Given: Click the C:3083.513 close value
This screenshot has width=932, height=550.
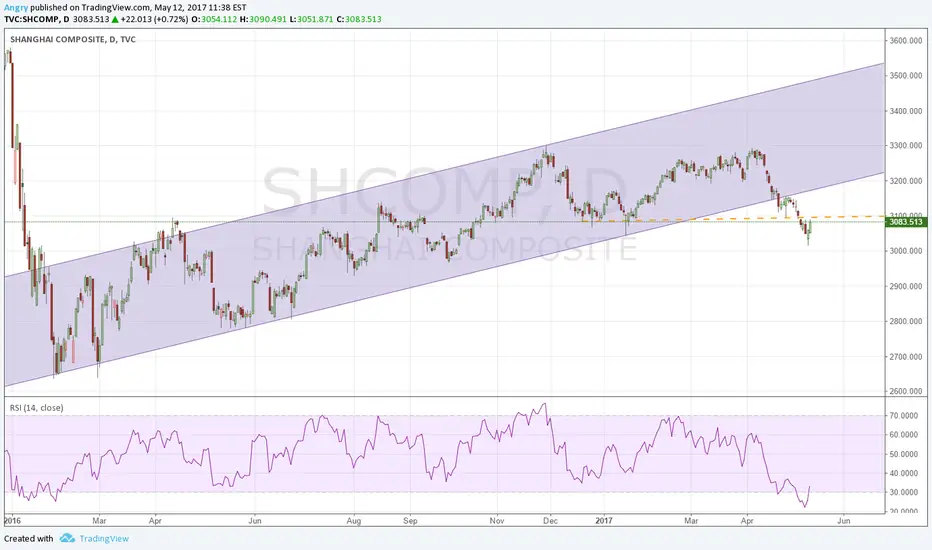Looking at the screenshot, I should point(359,19).
